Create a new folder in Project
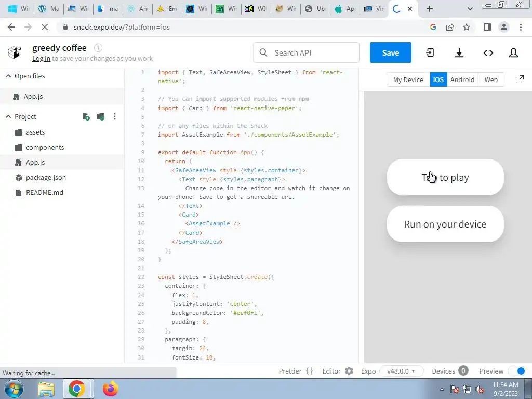 pyautogui.click(x=100, y=117)
